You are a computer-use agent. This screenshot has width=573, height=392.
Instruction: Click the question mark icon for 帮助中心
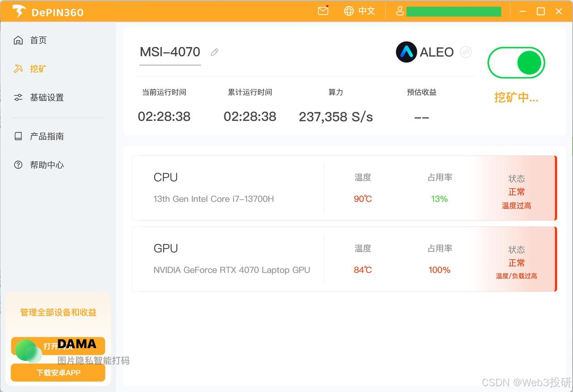point(18,165)
